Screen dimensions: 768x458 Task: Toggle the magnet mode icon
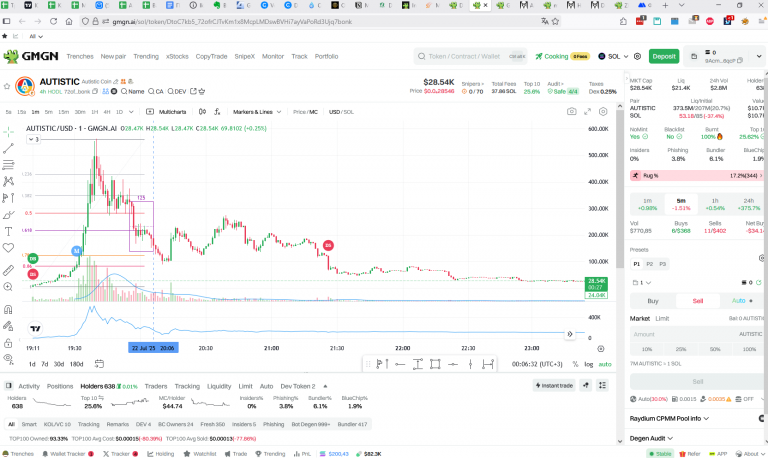[8, 310]
